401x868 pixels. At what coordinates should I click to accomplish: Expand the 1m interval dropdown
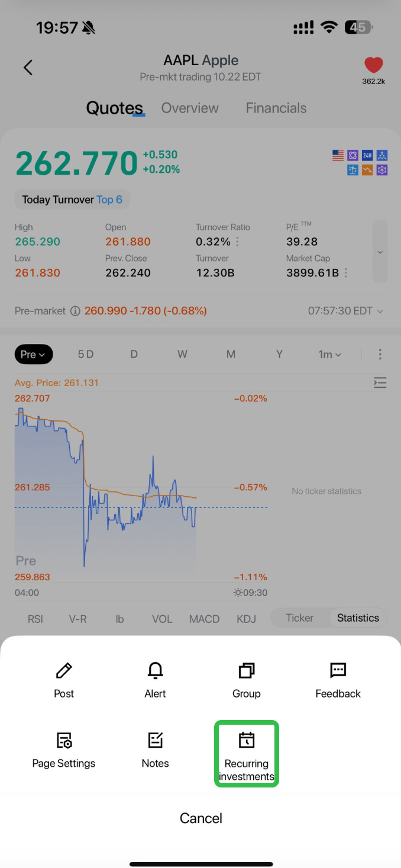tap(329, 355)
